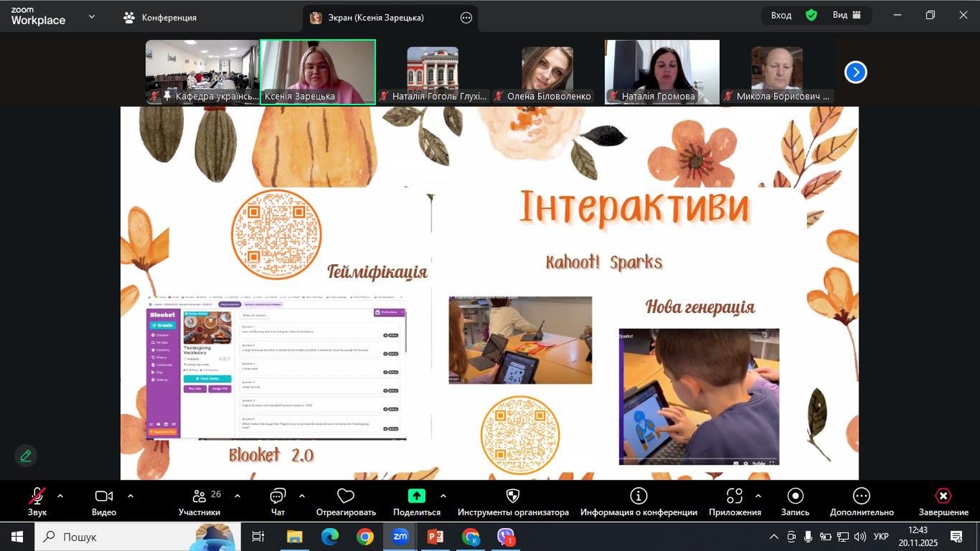Open the More options ellipsis in toolbar

coord(861,496)
